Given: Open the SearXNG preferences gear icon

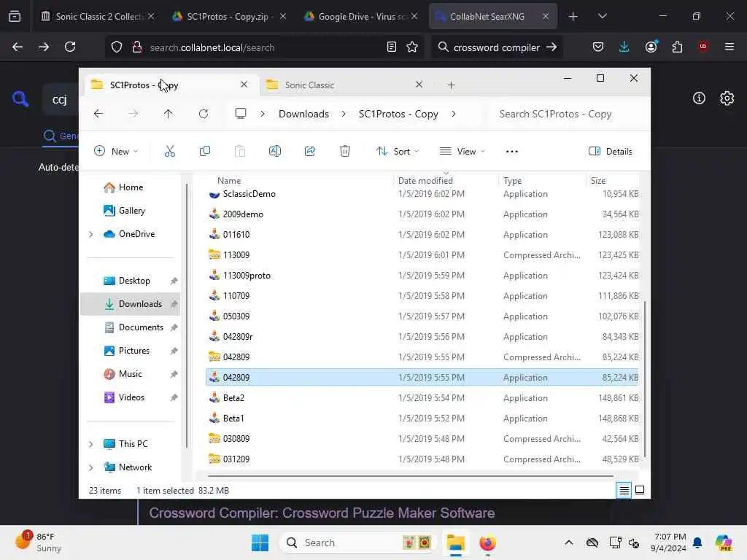Looking at the screenshot, I should pyautogui.click(x=727, y=98).
